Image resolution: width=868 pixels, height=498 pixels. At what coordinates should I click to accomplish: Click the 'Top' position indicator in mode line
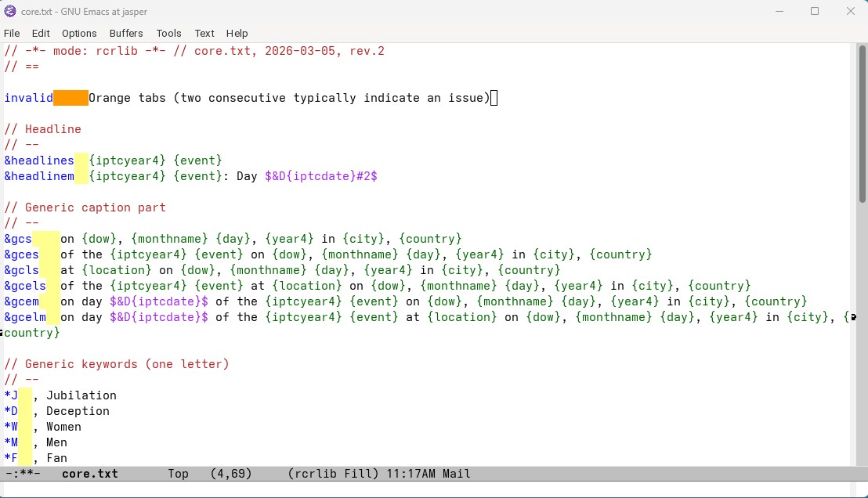[179, 474]
